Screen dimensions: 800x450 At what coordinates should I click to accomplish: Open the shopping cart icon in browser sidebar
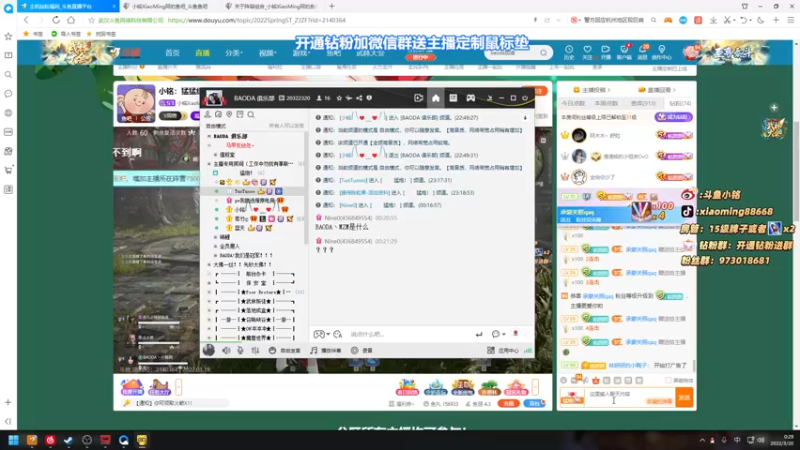point(8,170)
